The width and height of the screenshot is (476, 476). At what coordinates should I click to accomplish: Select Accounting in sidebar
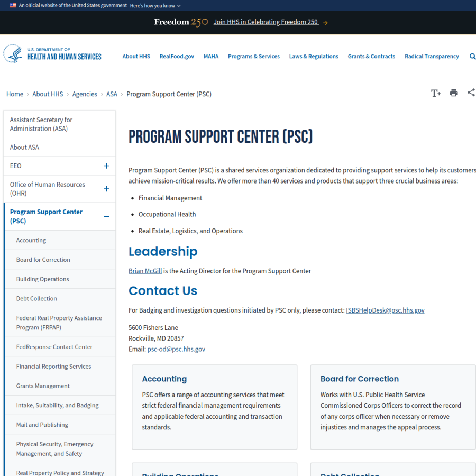tap(60, 240)
